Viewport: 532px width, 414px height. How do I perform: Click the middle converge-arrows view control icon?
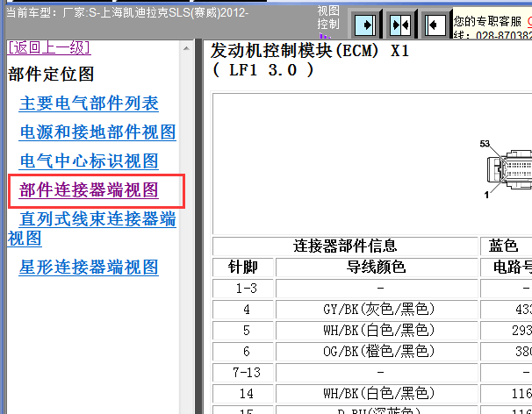400,25
